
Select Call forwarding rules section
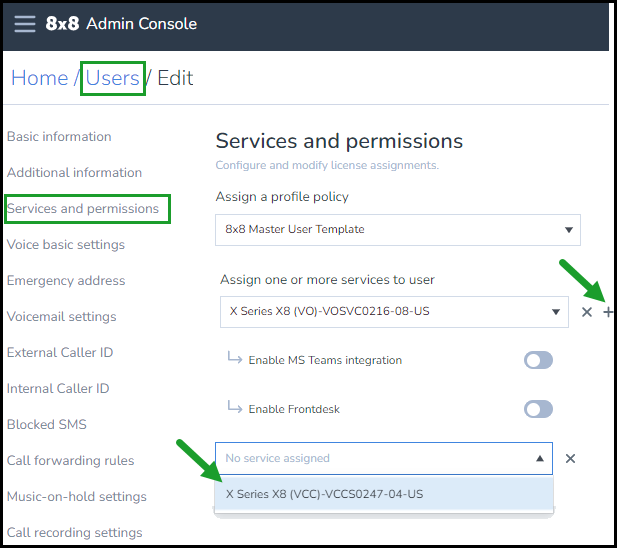point(70,460)
